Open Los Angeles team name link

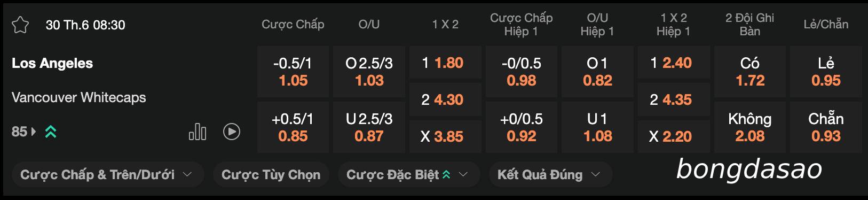[52, 63]
